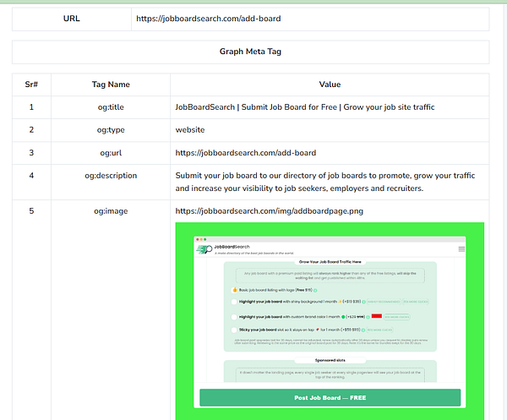Toggle Sticky your job board option in preview
Viewport: 507px width, 420px height.
click(x=234, y=330)
